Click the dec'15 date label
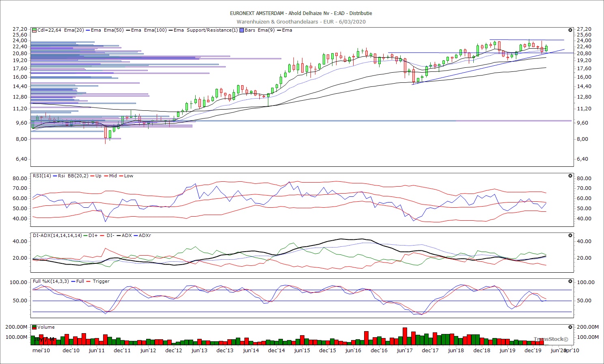 pyautogui.click(x=328, y=351)
